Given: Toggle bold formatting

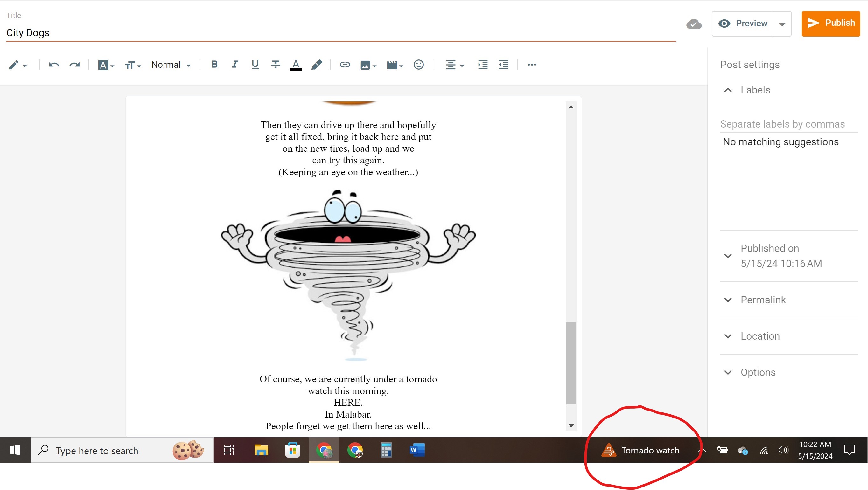Looking at the screenshot, I should click(214, 65).
